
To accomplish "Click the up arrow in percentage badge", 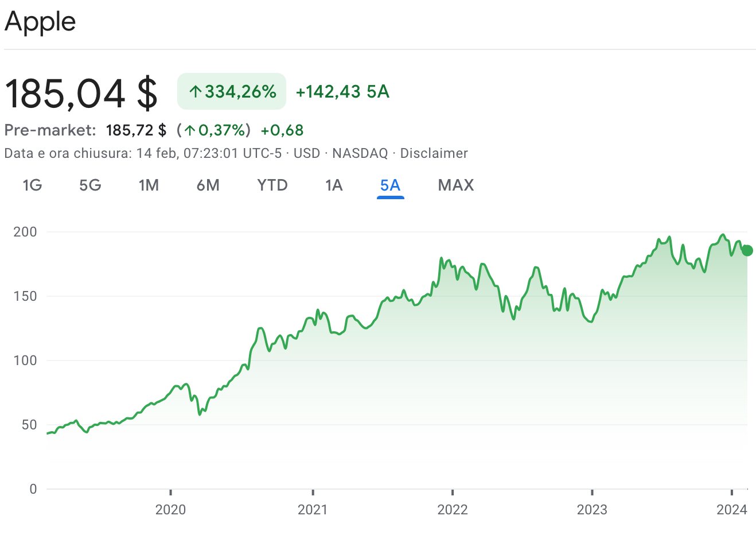I will point(196,92).
